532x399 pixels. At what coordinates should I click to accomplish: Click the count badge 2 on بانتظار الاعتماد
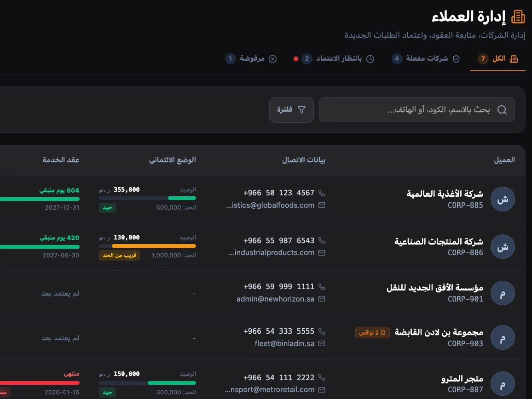pyautogui.click(x=306, y=59)
